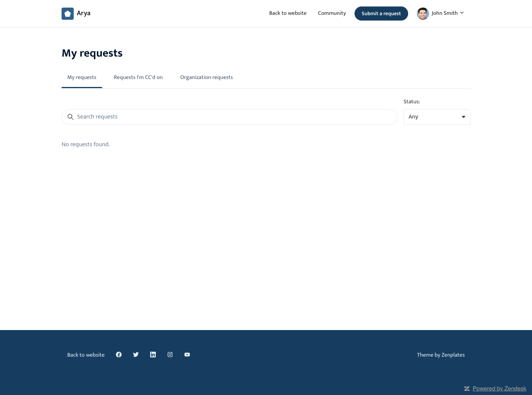Click the Zendesk logo icon

pos(467,389)
